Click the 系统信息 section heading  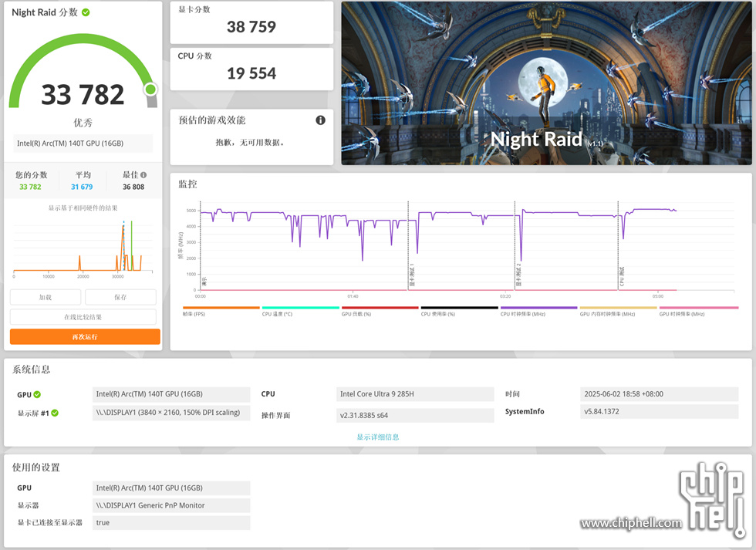coord(32,369)
